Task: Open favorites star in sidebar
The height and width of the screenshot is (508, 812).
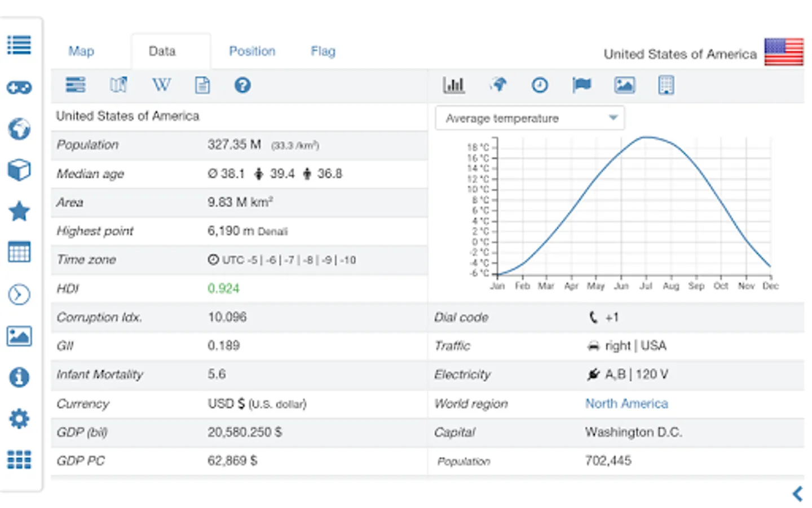Action: coord(19,212)
